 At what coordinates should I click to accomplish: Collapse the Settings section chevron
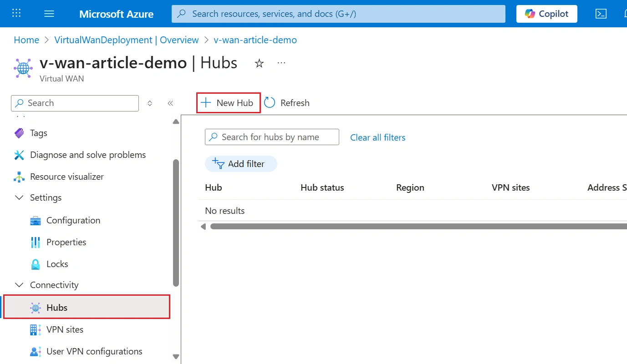(19, 197)
